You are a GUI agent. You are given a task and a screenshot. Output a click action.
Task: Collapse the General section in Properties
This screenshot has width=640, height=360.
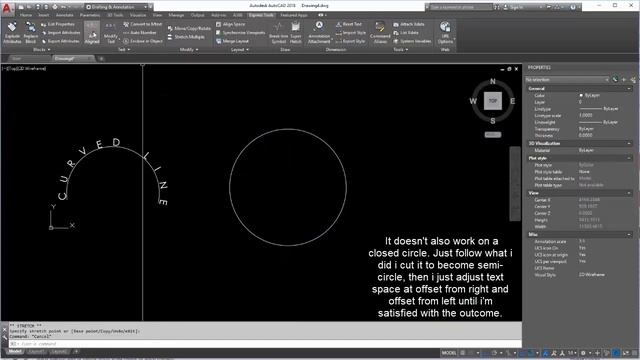(x=629, y=89)
